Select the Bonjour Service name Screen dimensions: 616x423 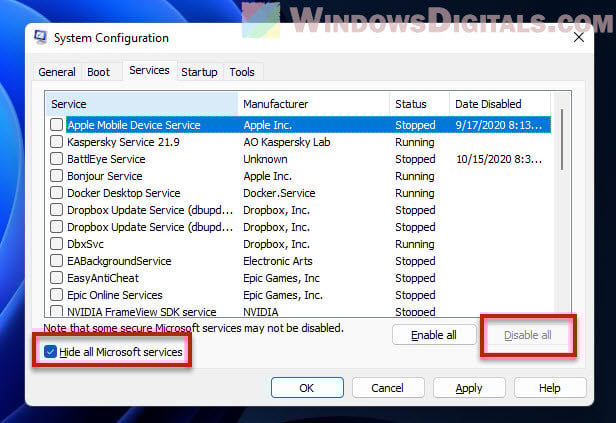coord(104,176)
